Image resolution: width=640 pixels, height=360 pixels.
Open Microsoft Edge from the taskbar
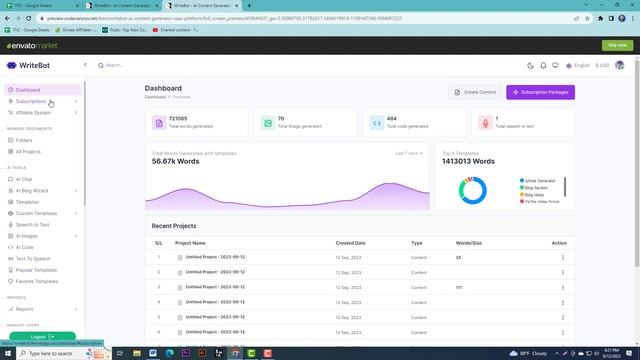169,353
